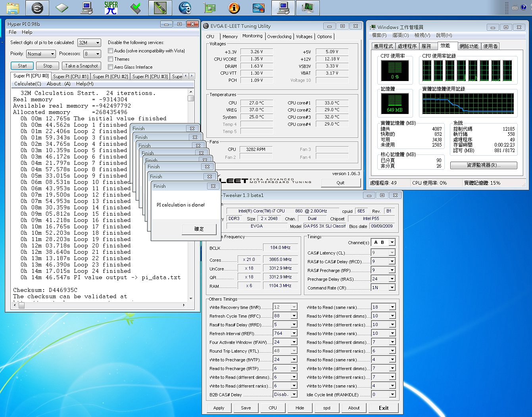532x417 pixels.
Task: Click the EVGA E-LEET taskbar icon
Action: click(x=37, y=8)
